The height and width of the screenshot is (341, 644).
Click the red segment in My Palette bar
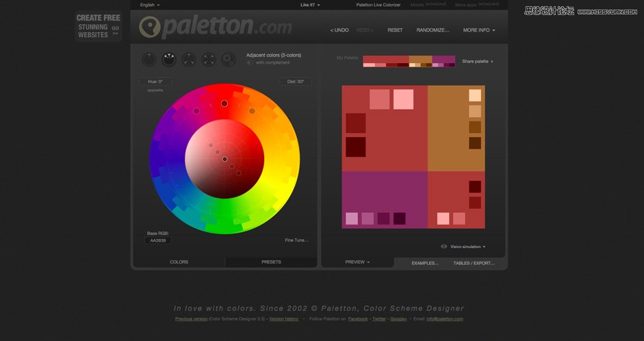coord(386,60)
